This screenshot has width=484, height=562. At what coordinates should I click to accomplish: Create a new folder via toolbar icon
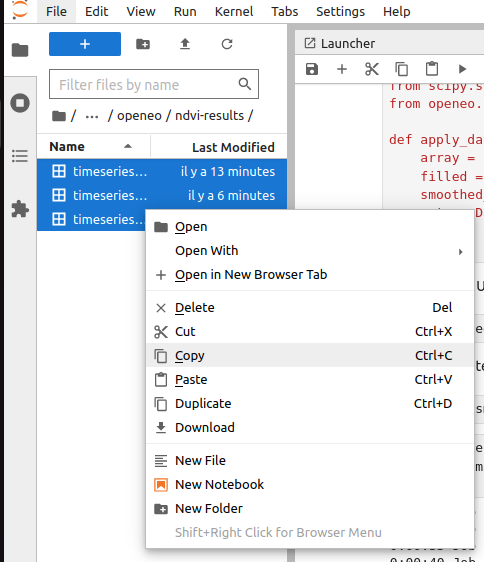pyautogui.click(x=143, y=44)
